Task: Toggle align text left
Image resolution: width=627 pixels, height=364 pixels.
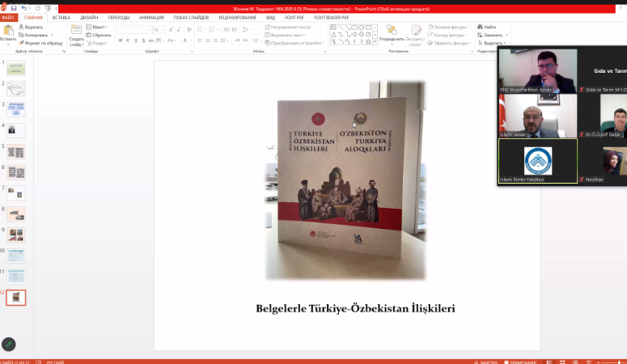Action: point(200,40)
